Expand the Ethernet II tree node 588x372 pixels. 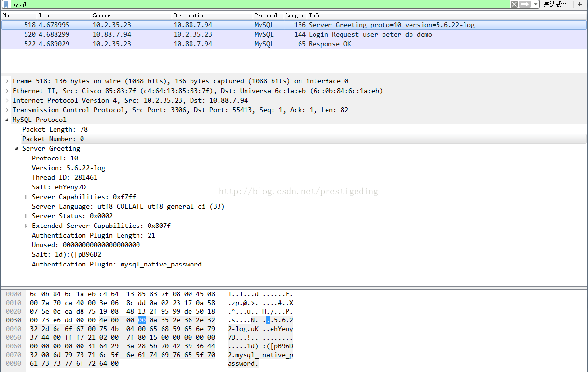[7, 91]
